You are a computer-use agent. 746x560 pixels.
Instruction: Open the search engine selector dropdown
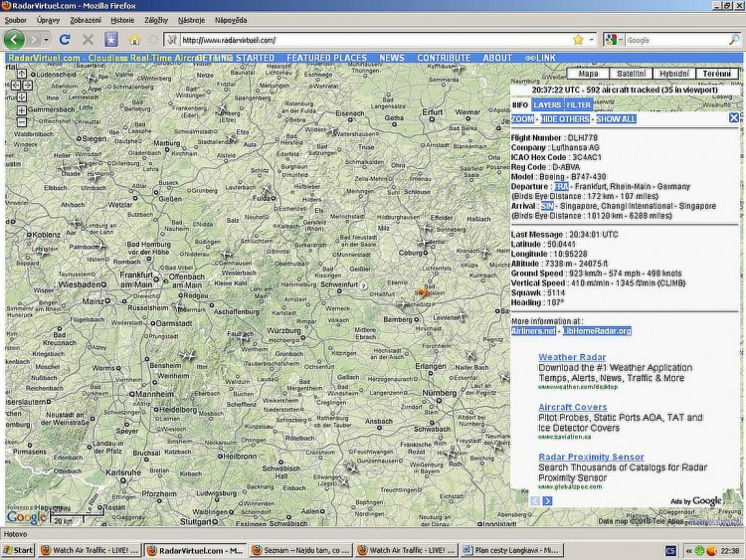[615, 40]
